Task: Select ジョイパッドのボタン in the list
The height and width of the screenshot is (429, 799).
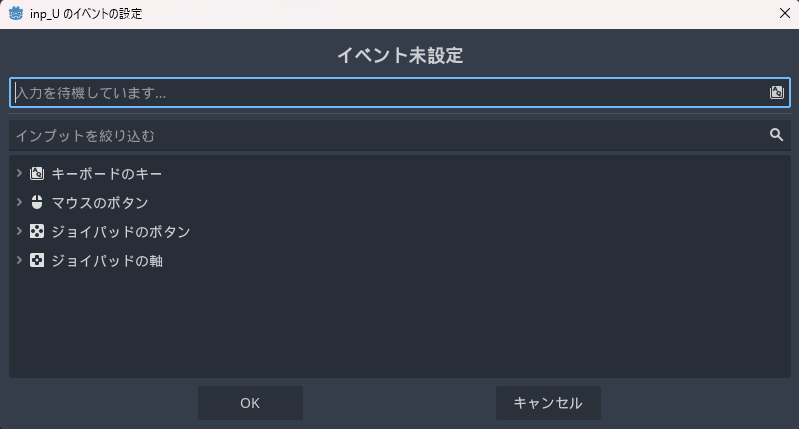Action: [121, 232]
